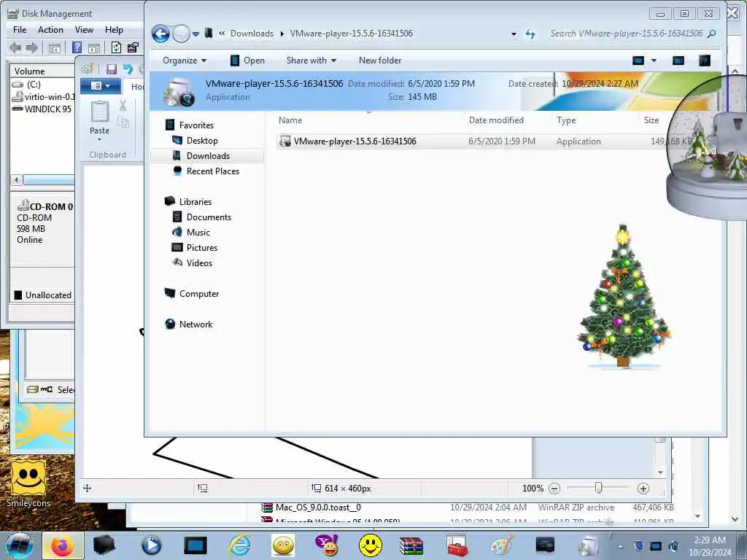
Task: Click Open in the Explorer toolbar
Action: (x=248, y=61)
